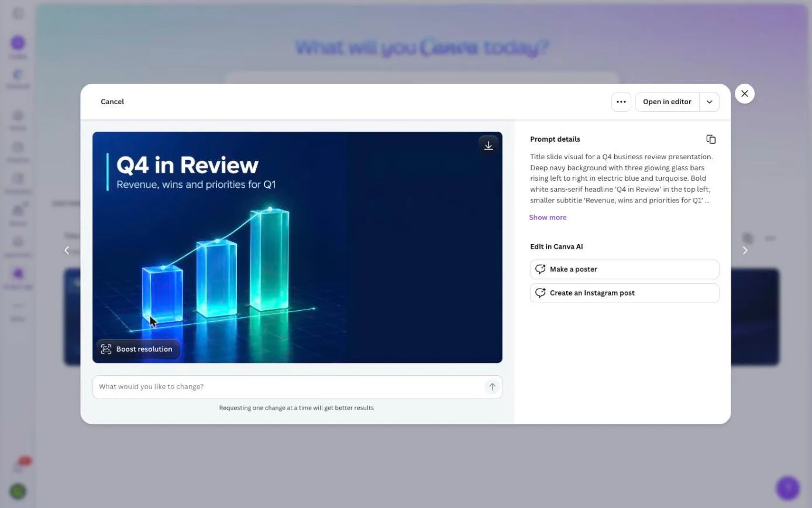
Task: Toggle the sidebar menu icon at top left
Action: point(18,13)
